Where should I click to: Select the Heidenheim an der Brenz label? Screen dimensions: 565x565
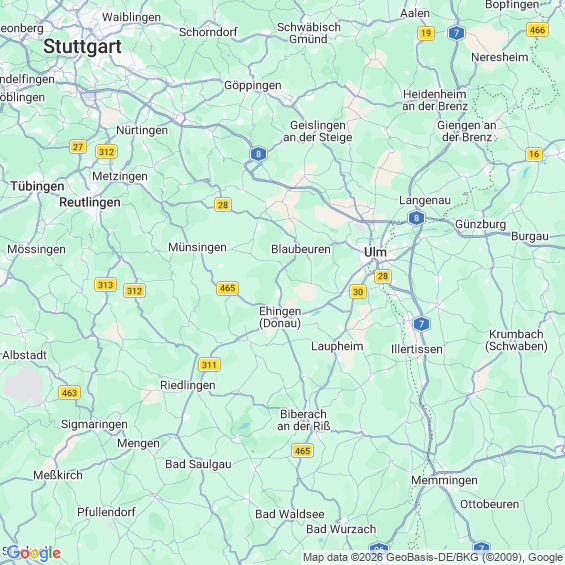[435, 100]
